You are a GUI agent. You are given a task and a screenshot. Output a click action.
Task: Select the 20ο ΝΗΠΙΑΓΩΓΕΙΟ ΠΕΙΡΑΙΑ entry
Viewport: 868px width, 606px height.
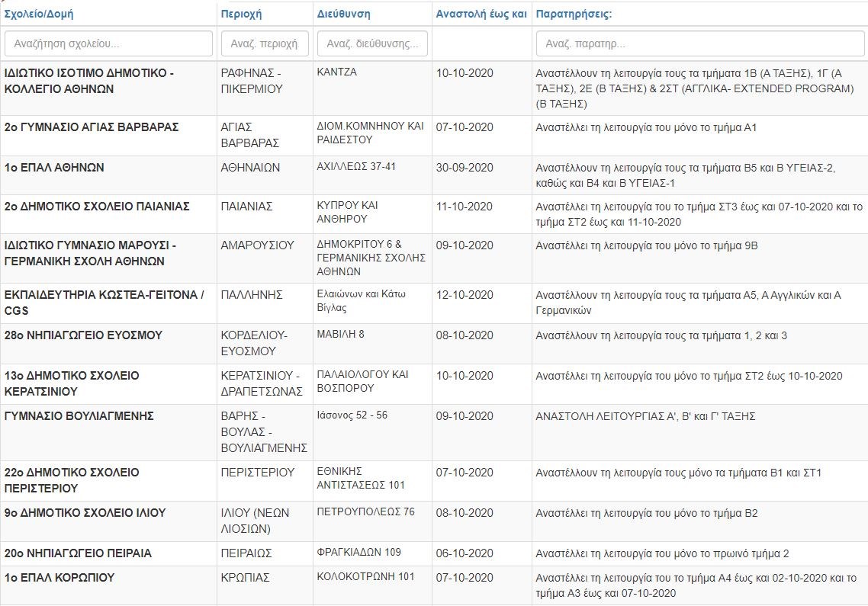point(78,553)
